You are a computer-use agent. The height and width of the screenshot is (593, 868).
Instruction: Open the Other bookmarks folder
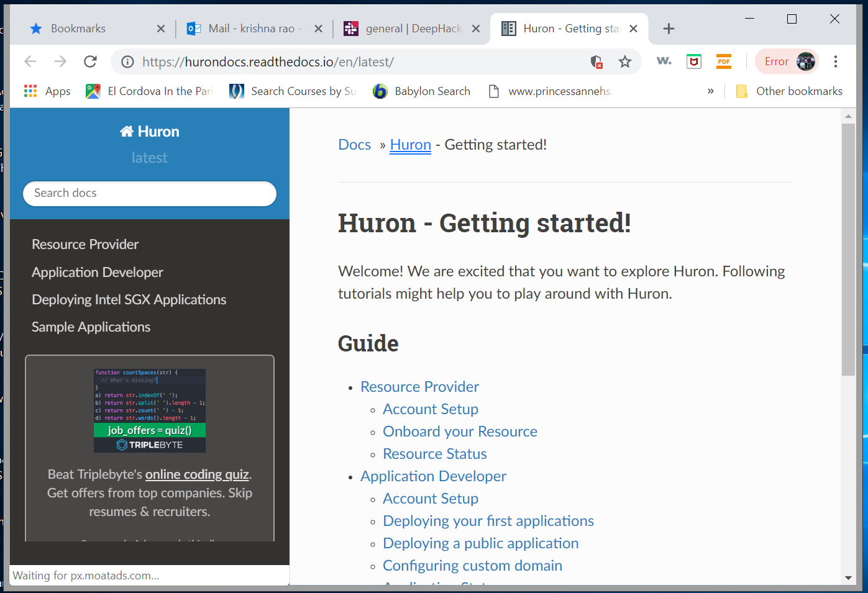(x=789, y=91)
